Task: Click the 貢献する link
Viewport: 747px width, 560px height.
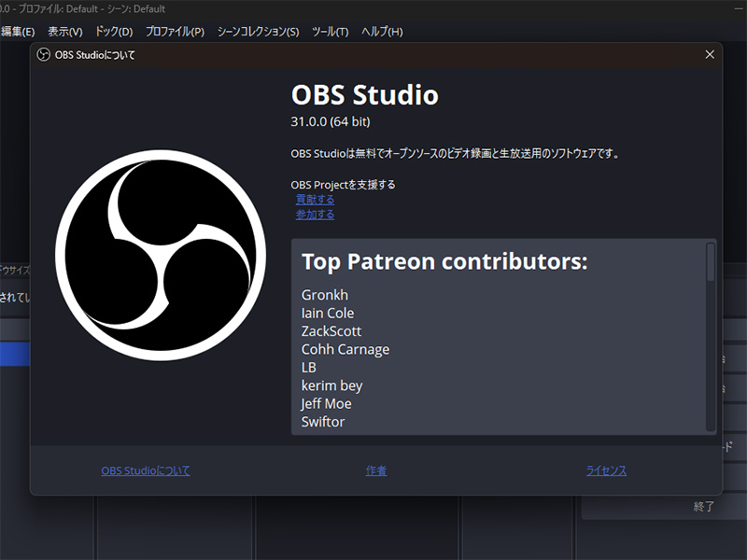Action: pos(315,200)
